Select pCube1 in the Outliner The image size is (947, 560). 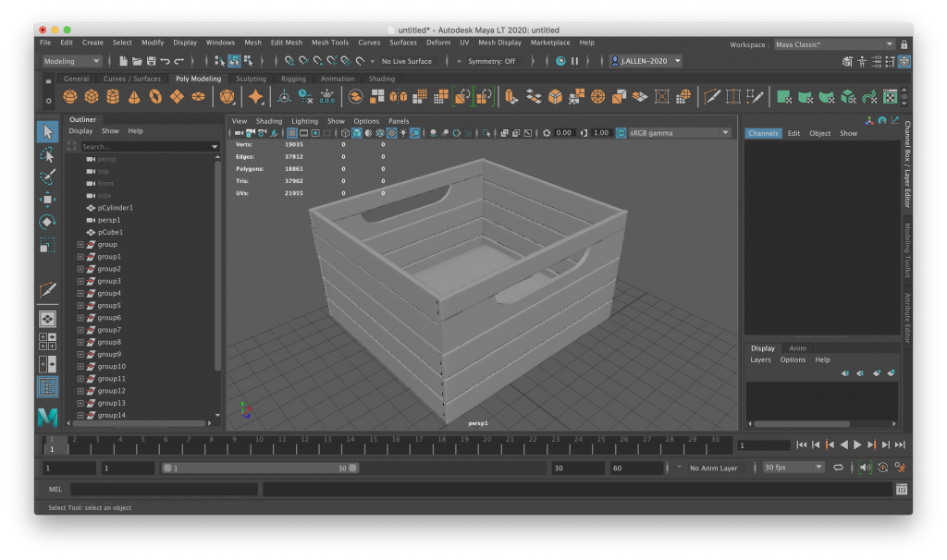coord(109,232)
